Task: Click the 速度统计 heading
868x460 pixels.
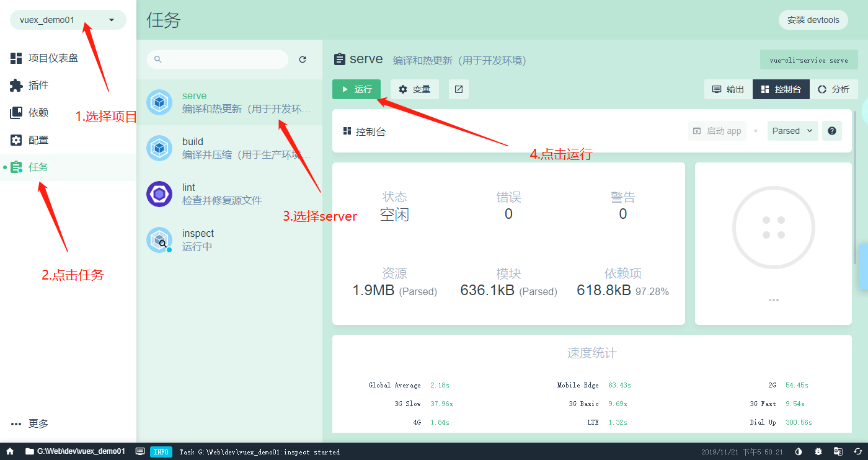Action: [592, 353]
